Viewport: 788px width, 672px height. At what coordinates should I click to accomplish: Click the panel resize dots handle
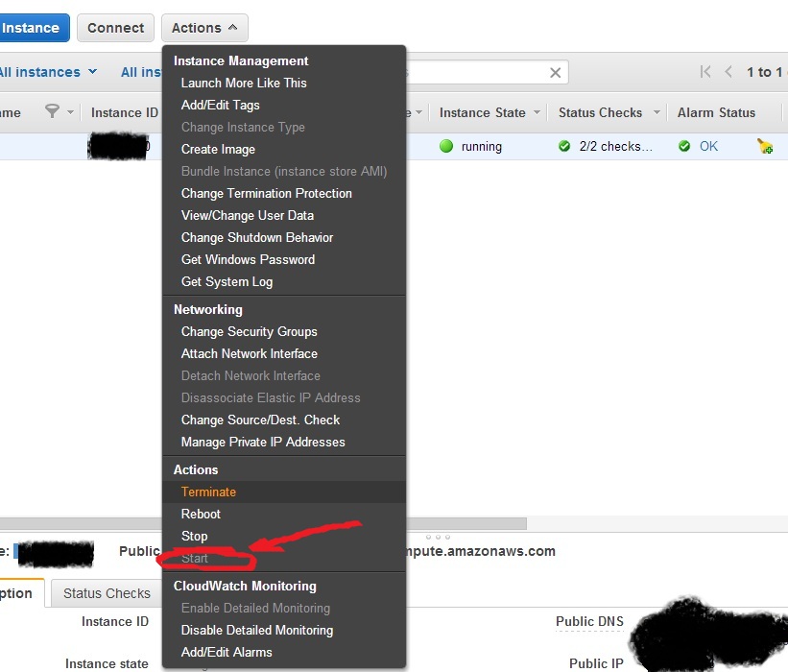click(x=438, y=537)
